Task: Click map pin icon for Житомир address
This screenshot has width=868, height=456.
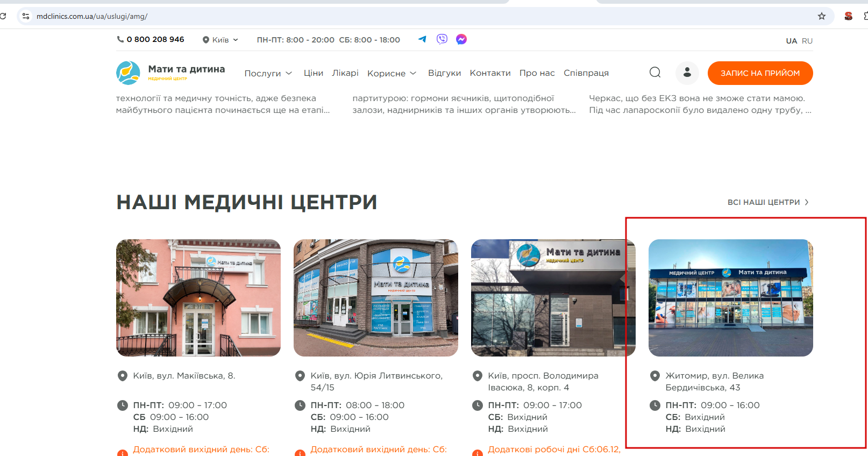Action: pos(655,376)
